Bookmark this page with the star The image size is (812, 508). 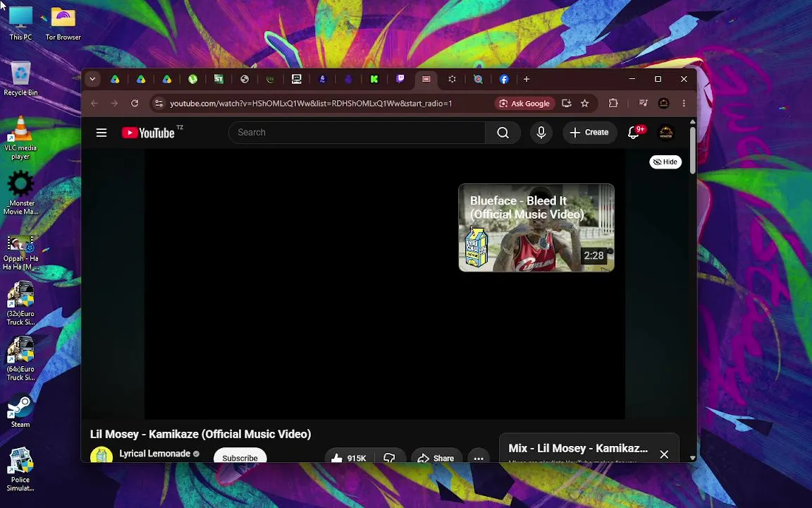click(x=584, y=103)
